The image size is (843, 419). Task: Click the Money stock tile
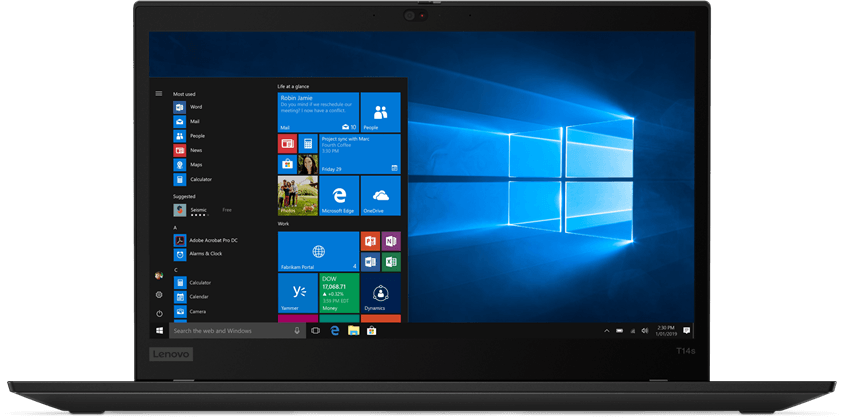(x=338, y=292)
